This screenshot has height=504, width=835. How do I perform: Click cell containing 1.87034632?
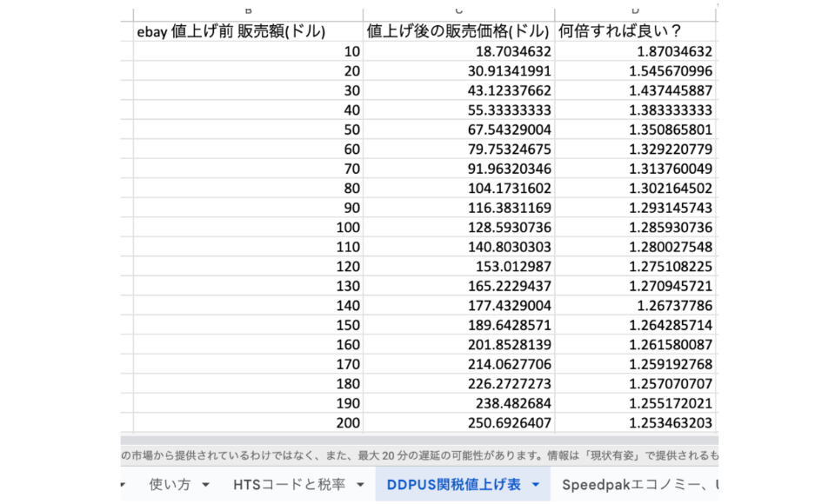click(x=635, y=52)
